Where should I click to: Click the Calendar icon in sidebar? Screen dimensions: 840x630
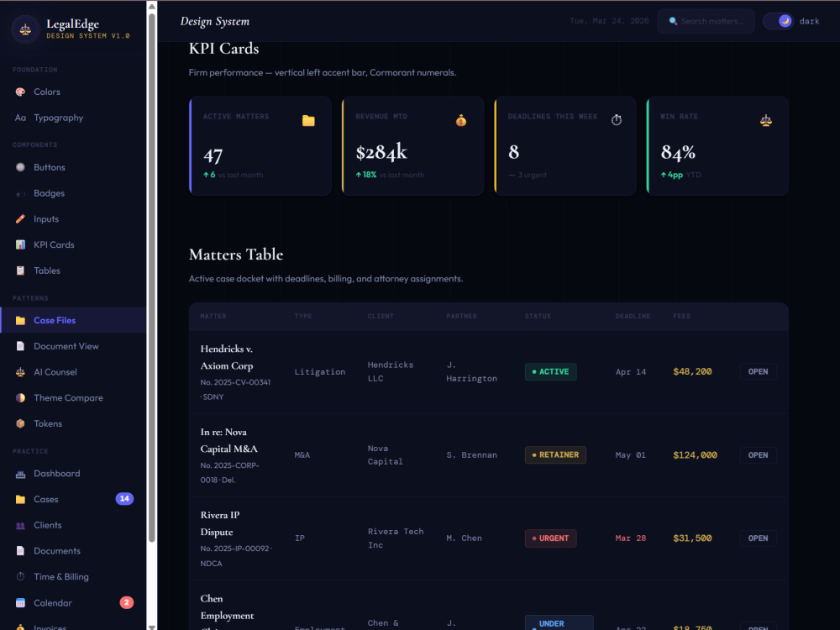(20, 603)
